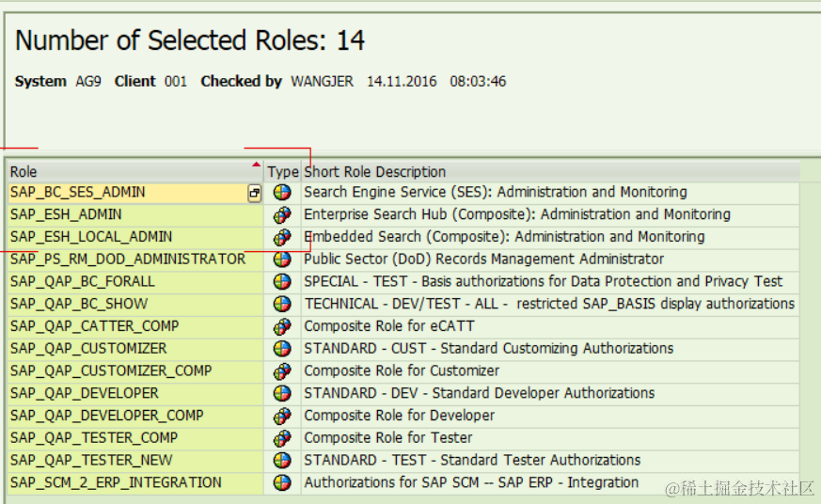The height and width of the screenshot is (504, 821).
Task: Click 'Composite Role for Tester' description
Action: (x=388, y=438)
